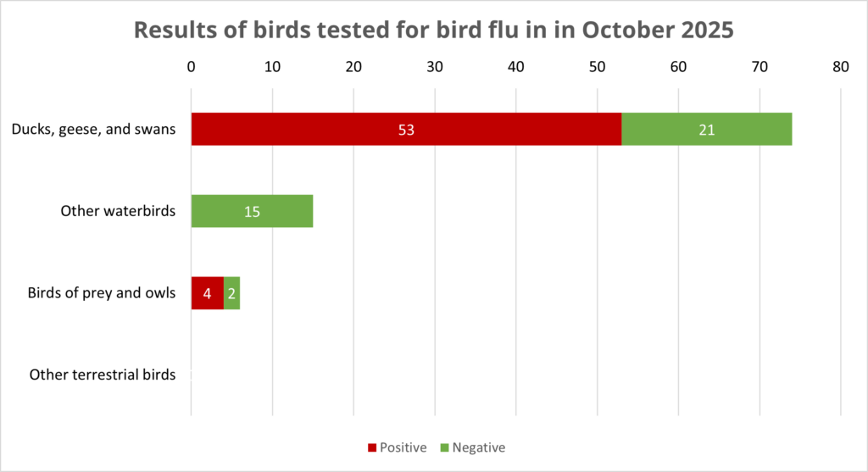Screen dimensions: 868x472
Task: Click the Other terrestrial birds label
Action: tap(102, 375)
